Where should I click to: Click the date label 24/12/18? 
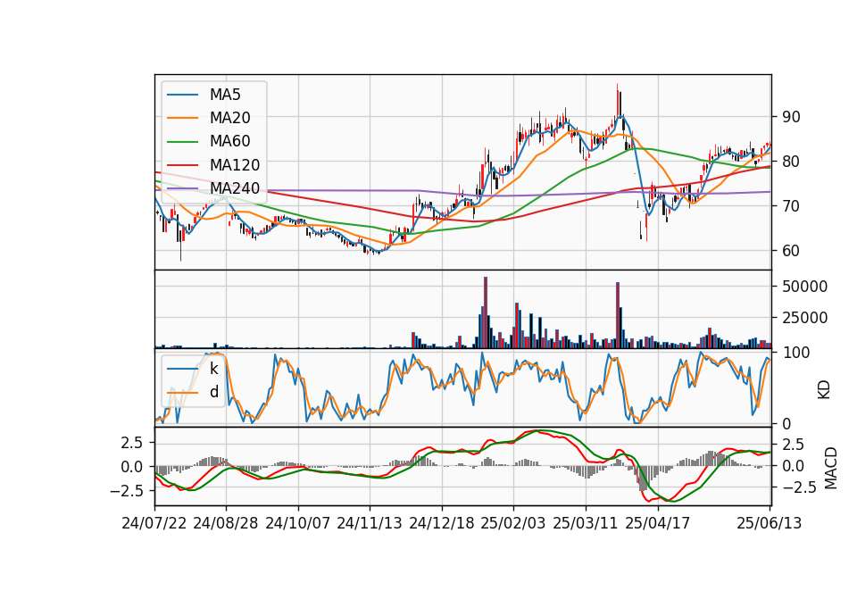[x=442, y=523]
